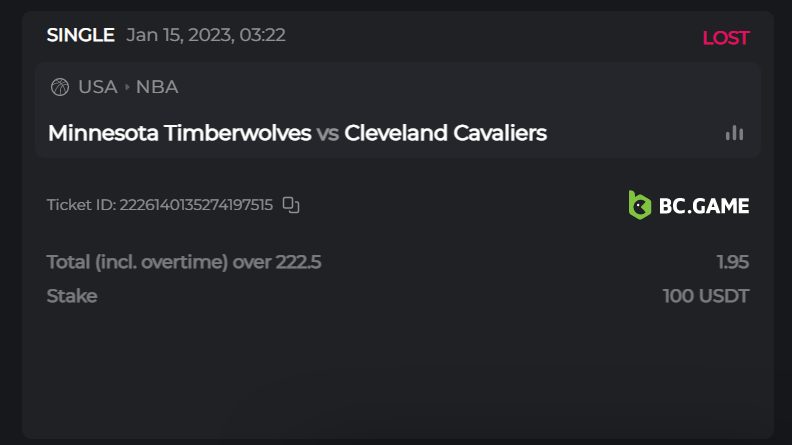The height and width of the screenshot is (445, 792).
Task: Click the 100 USDT stake amount
Action: click(x=705, y=296)
